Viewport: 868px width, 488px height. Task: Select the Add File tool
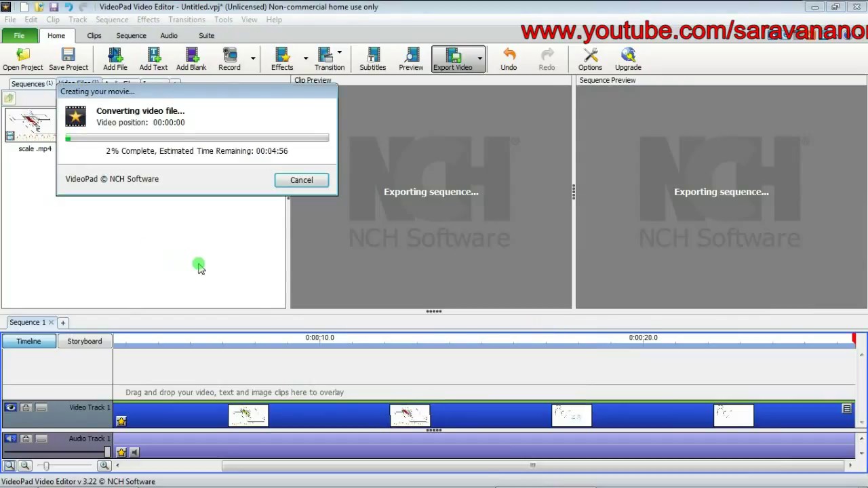(x=115, y=59)
